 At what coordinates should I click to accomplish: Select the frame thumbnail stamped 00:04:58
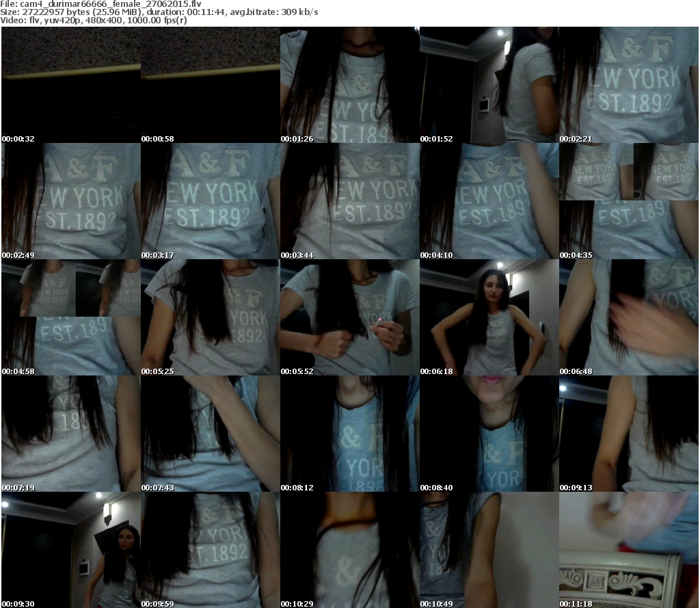[71, 317]
